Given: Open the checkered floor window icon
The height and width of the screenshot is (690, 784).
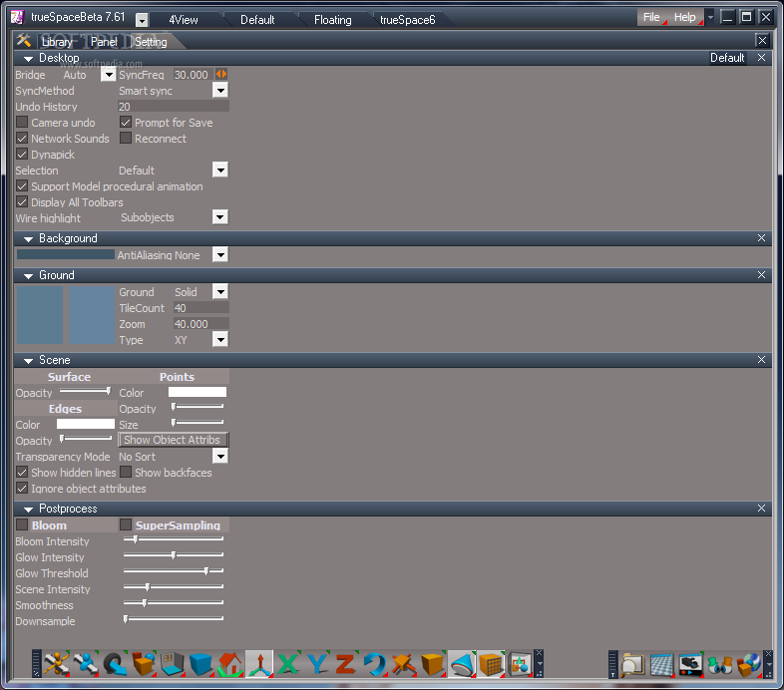Looking at the screenshot, I should pyautogui.click(x=662, y=664).
